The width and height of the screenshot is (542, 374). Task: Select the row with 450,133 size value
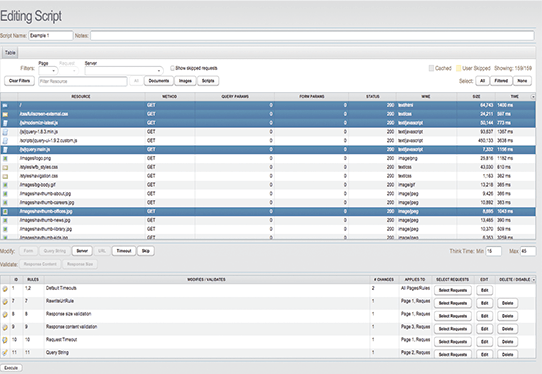click(268, 141)
